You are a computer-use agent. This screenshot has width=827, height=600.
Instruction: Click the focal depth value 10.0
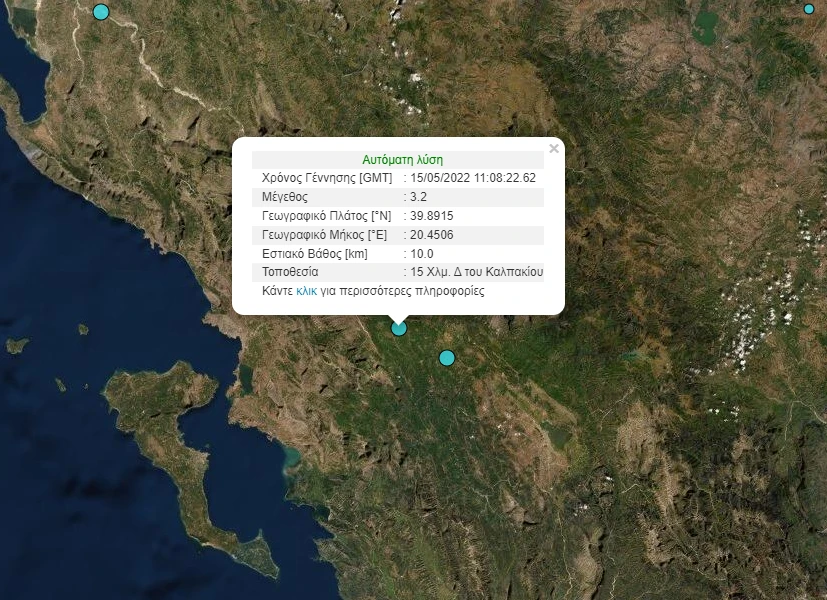point(422,254)
